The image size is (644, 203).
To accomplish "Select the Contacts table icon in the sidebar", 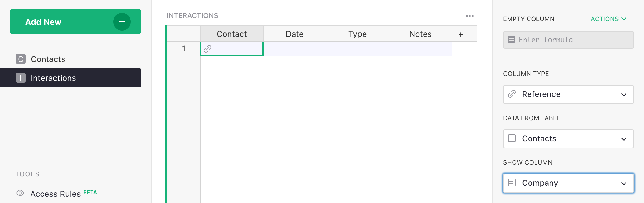I will point(20,59).
